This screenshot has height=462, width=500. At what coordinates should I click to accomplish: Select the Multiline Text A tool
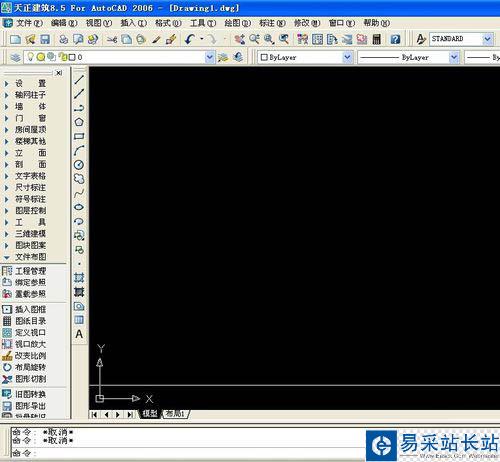coord(79,334)
